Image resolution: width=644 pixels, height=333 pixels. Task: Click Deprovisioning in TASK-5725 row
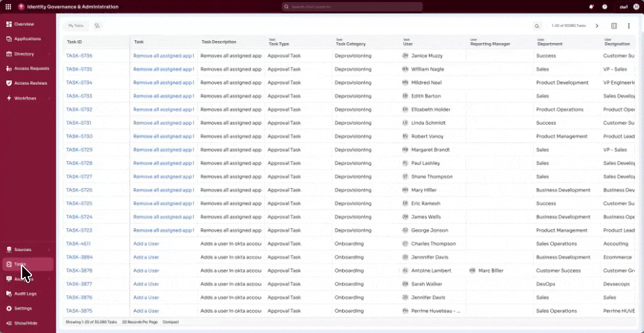353,204
